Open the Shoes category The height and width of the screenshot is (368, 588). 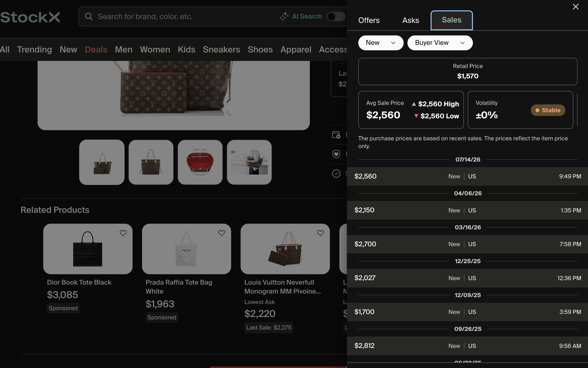tap(260, 49)
